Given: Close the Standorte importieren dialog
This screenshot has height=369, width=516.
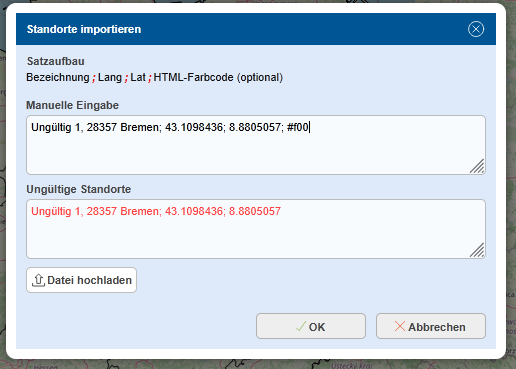Looking at the screenshot, I should pos(476,29).
